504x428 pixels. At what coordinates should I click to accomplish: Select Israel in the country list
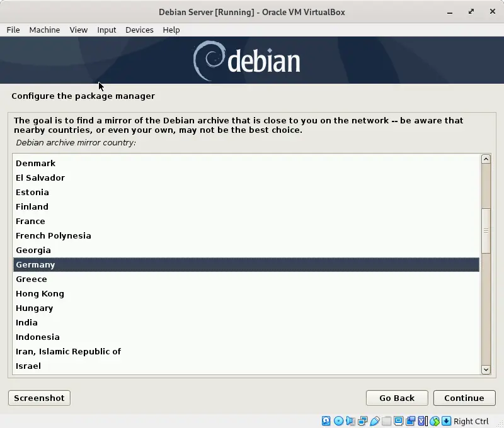coord(246,366)
